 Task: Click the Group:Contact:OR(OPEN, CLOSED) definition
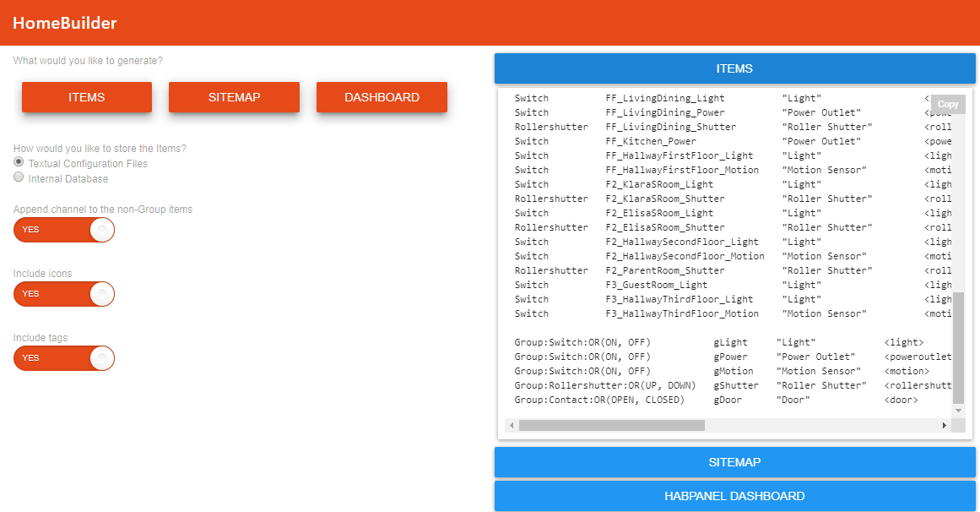pyautogui.click(x=599, y=400)
